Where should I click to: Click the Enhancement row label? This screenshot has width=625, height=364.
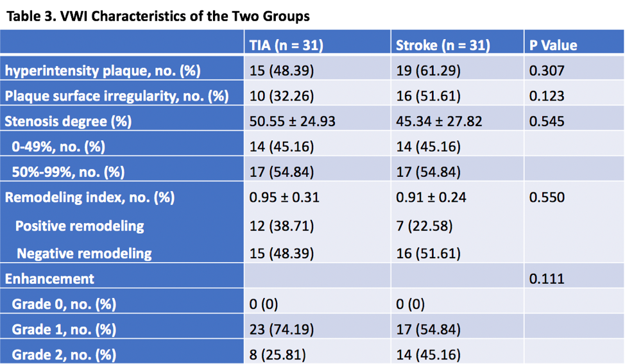[50, 279]
